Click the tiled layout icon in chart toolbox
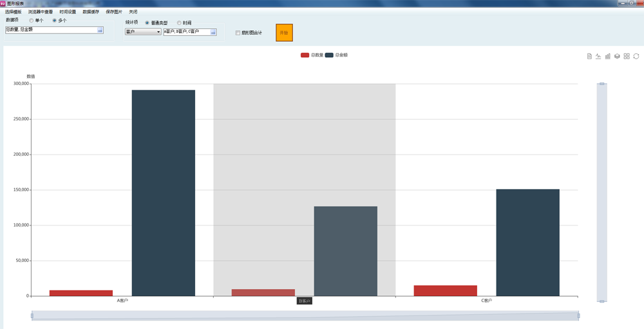 tap(627, 57)
